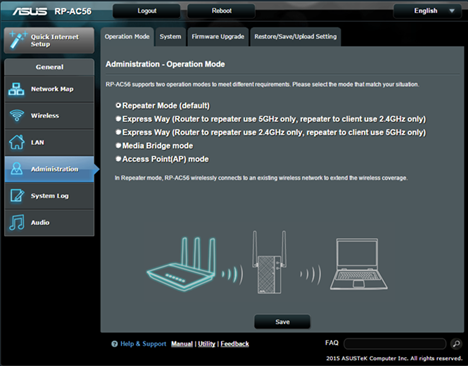Click the Logout button
Screen dimensions: 468x366
tap(147, 11)
